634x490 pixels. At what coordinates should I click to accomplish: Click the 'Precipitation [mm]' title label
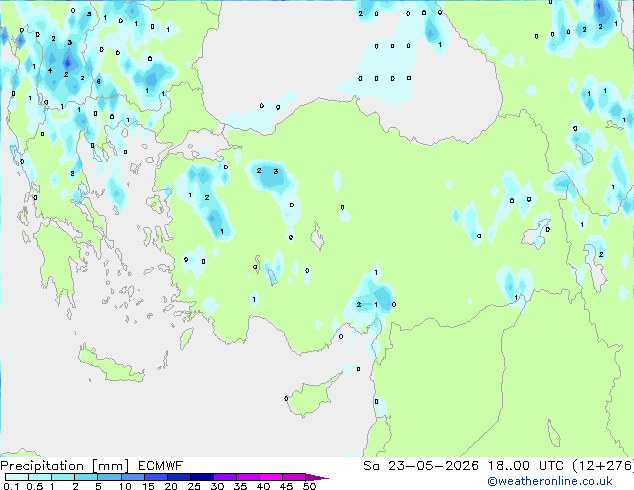(x=65, y=466)
